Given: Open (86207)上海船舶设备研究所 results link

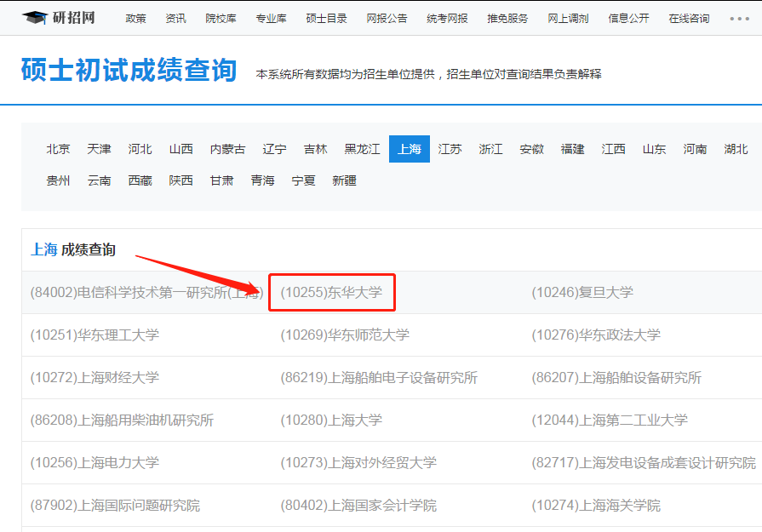Looking at the screenshot, I should (x=616, y=378).
